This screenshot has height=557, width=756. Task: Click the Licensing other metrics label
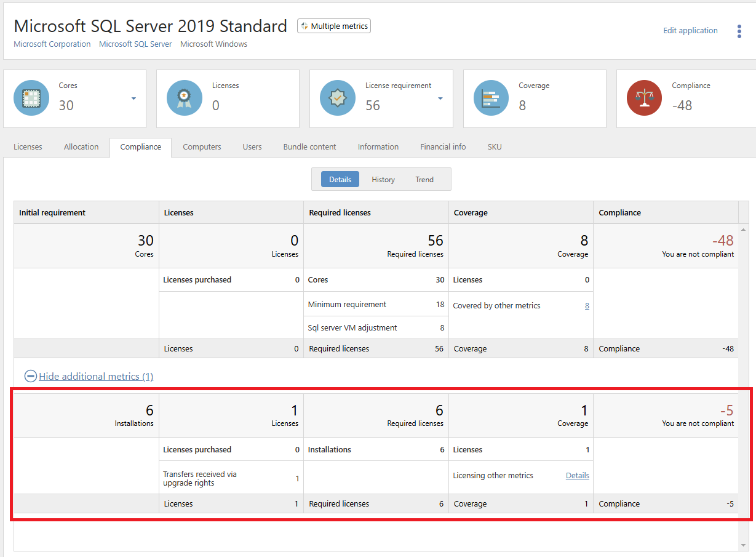493,475
